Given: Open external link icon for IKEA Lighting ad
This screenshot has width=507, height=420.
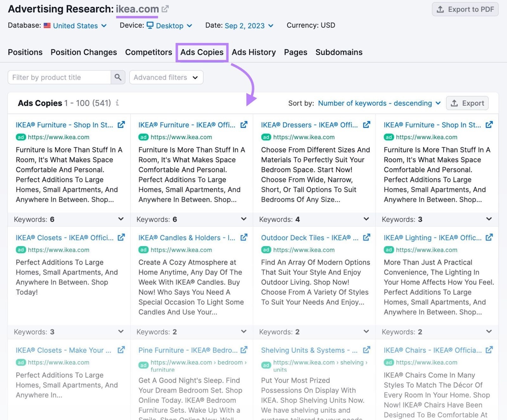Looking at the screenshot, I should click(x=489, y=237).
